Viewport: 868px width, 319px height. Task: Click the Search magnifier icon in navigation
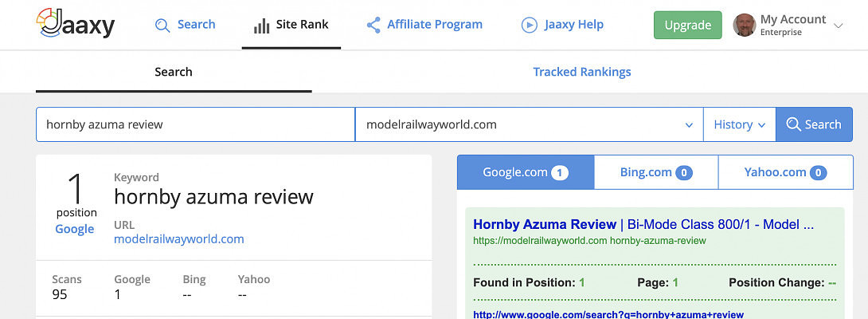coord(162,26)
